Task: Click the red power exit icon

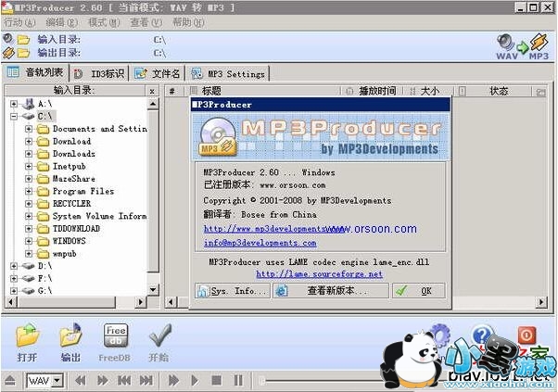Action: [526, 335]
